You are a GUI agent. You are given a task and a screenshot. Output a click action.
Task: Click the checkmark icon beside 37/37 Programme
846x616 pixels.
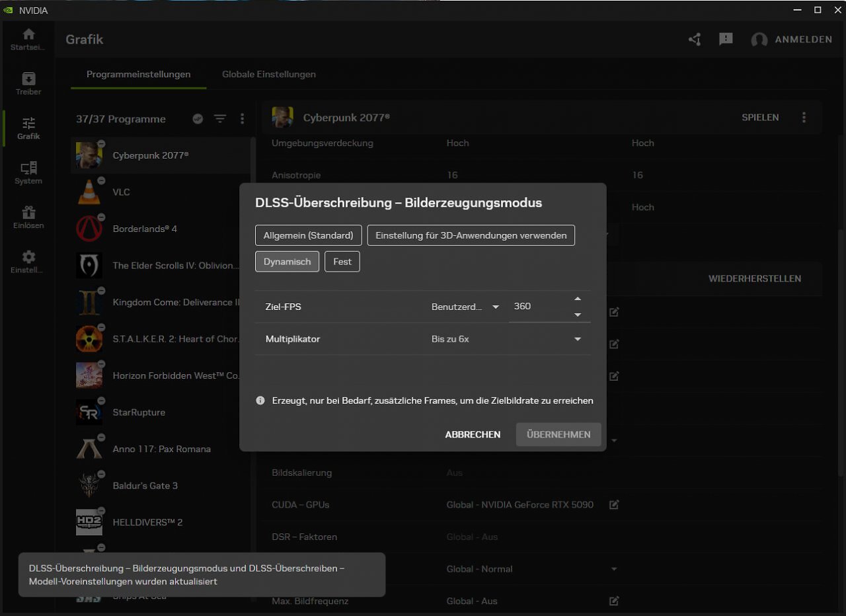(x=198, y=119)
